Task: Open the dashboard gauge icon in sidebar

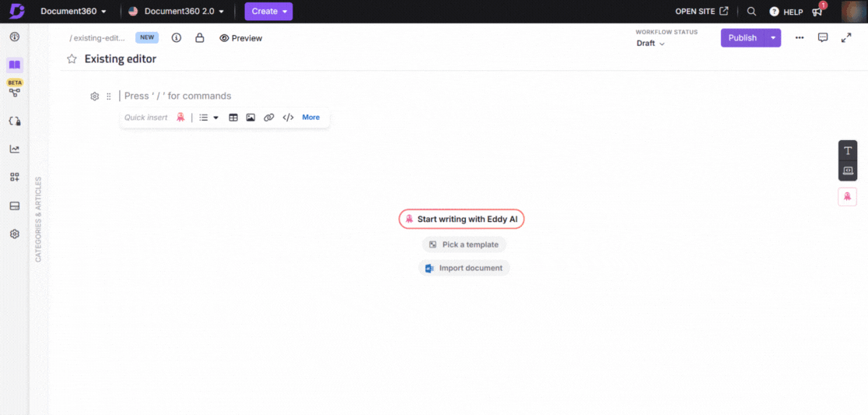Action: tap(15, 37)
